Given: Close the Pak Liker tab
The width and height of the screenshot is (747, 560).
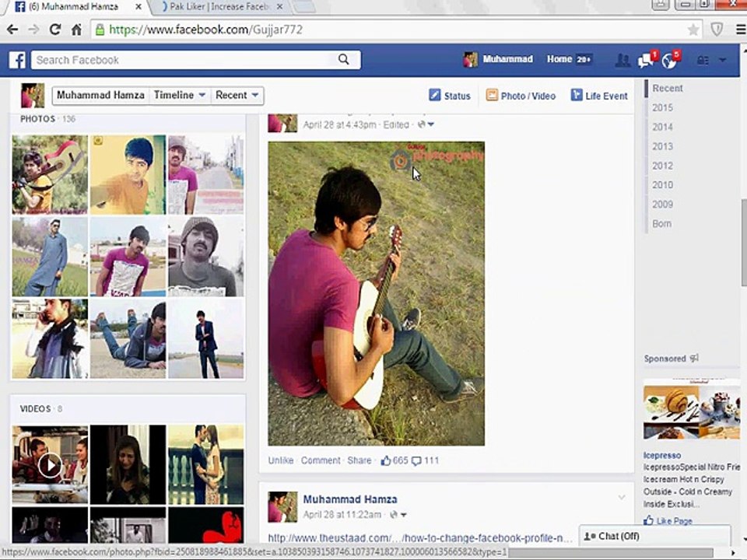Looking at the screenshot, I should pyautogui.click(x=279, y=7).
